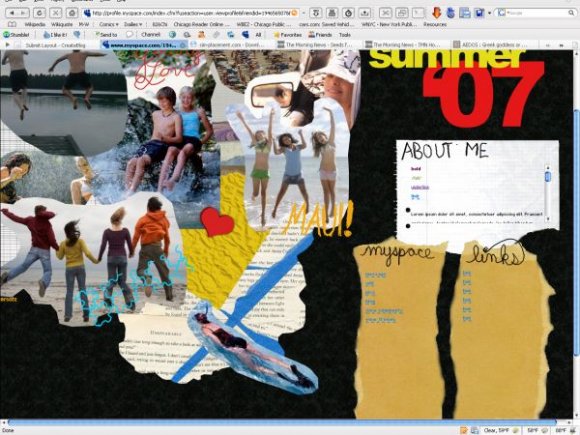Open the WNYC New York Public bookmark
Screen dimensions: 580x435
click(x=389, y=24)
